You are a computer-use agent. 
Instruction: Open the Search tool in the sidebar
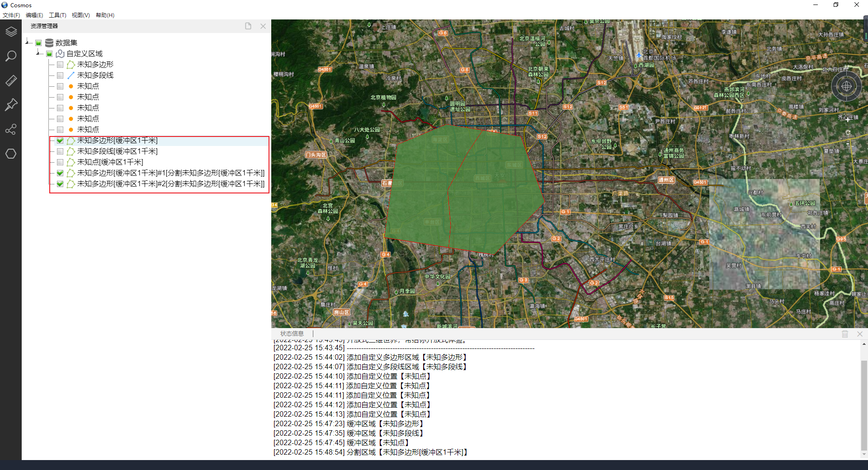click(x=11, y=56)
